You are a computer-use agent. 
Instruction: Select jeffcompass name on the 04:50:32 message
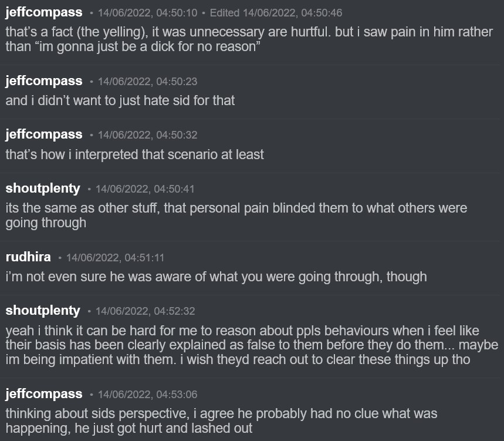pos(44,134)
